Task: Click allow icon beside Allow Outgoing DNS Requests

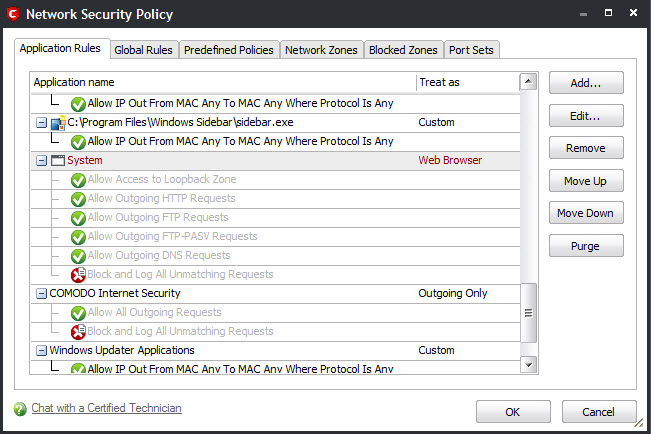Action: pyautogui.click(x=78, y=256)
